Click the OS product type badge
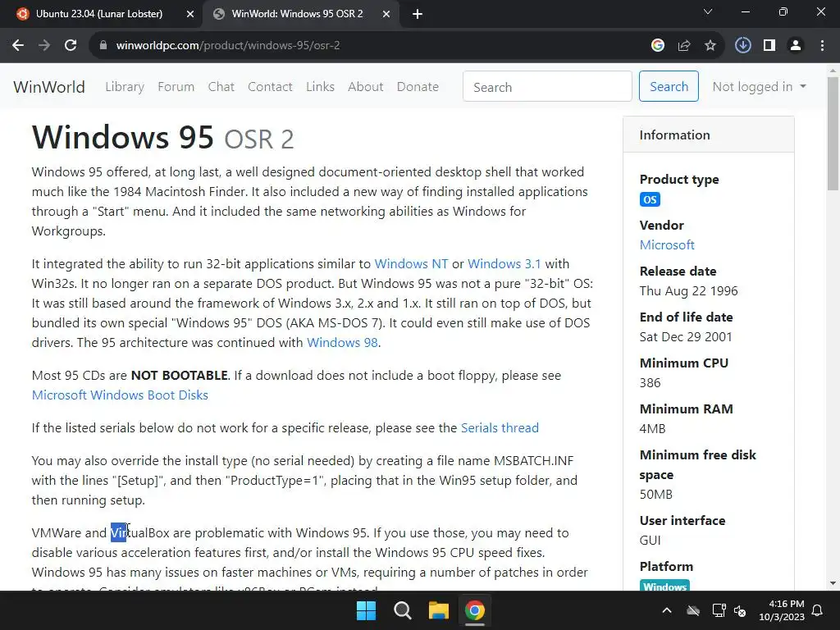The width and height of the screenshot is (840, 630). (x=650, y=200)
